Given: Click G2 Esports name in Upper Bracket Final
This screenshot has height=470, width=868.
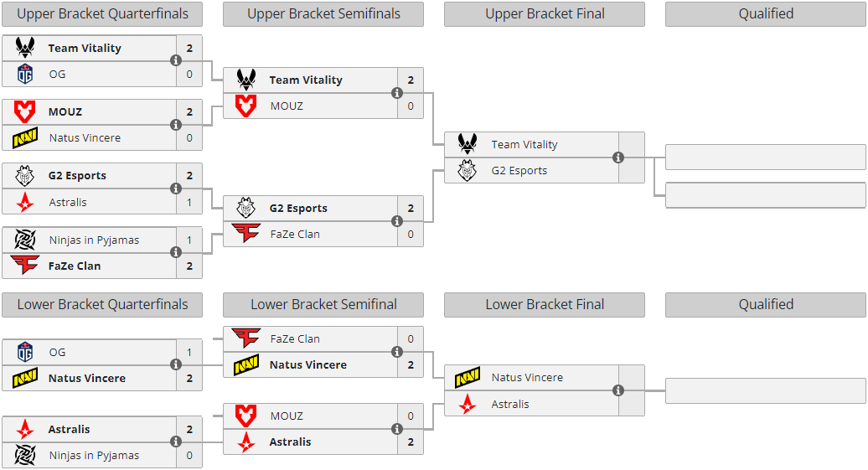Looking at the screenshot, I should coord(519,171).
